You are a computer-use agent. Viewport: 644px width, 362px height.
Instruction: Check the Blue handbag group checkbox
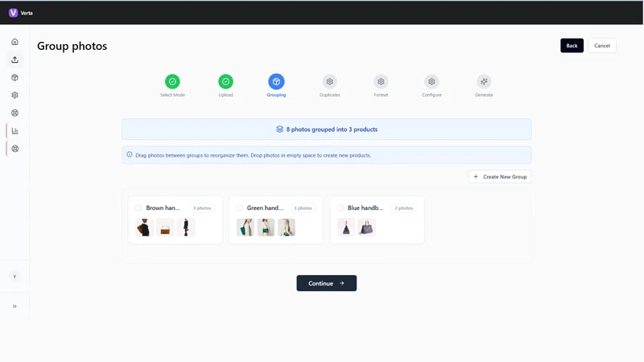(x=340, y=208)
